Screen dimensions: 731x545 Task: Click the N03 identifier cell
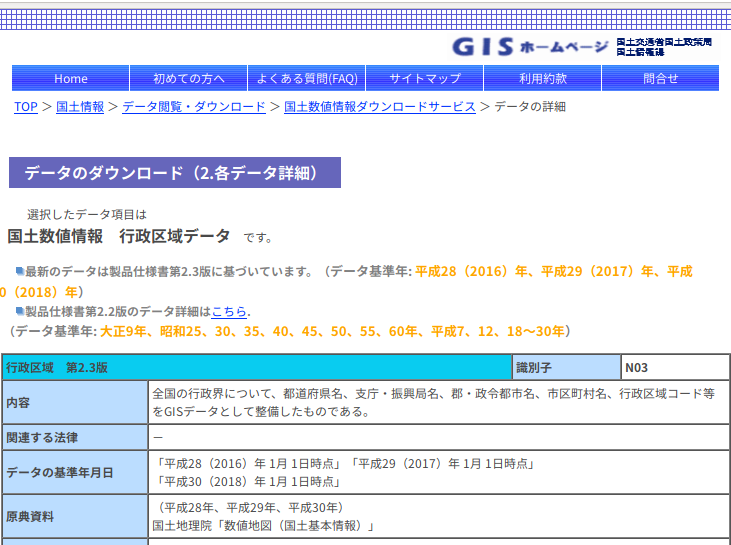pyautogui.click(x=675, y=367)
